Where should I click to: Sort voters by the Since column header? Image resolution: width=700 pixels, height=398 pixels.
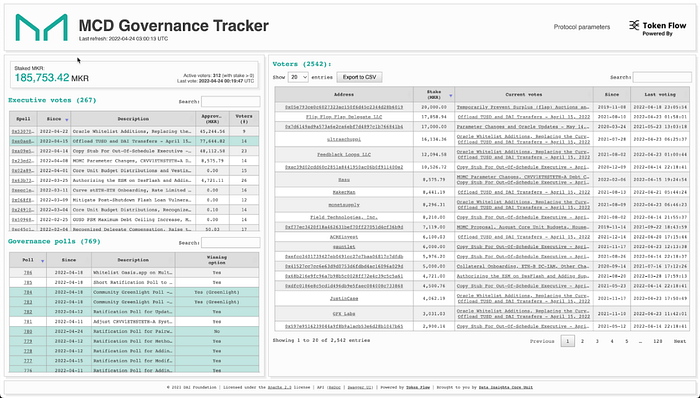[x=612, y=95]
